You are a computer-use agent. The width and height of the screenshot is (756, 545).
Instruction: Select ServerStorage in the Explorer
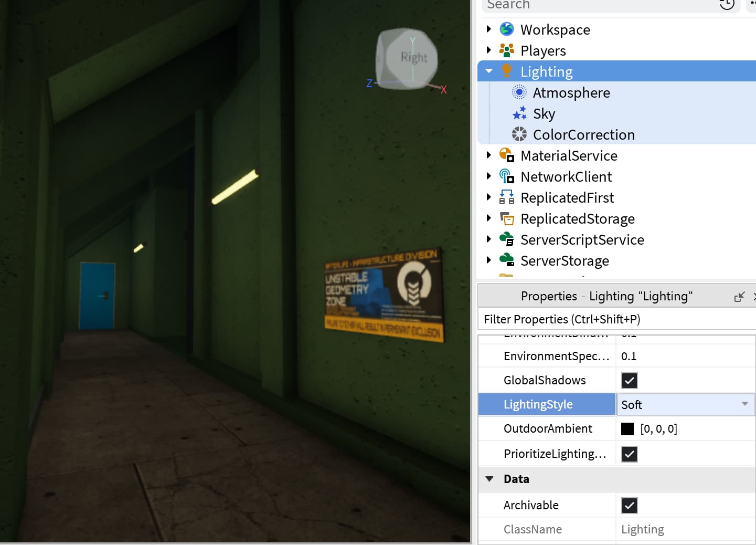[x=565, y=260]
